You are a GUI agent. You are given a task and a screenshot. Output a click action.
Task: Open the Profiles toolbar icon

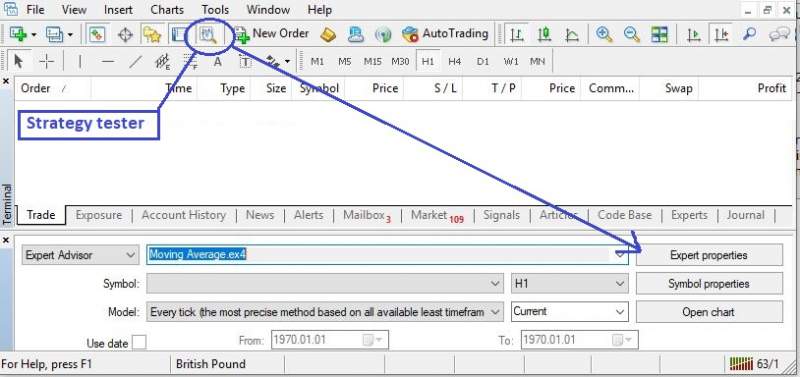coord(55,35)
